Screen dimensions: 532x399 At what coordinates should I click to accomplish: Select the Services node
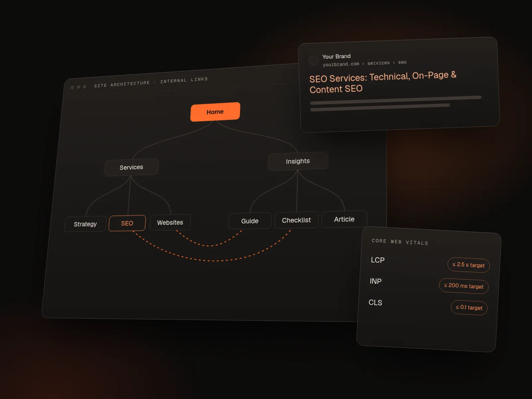[x=131, y=167]
